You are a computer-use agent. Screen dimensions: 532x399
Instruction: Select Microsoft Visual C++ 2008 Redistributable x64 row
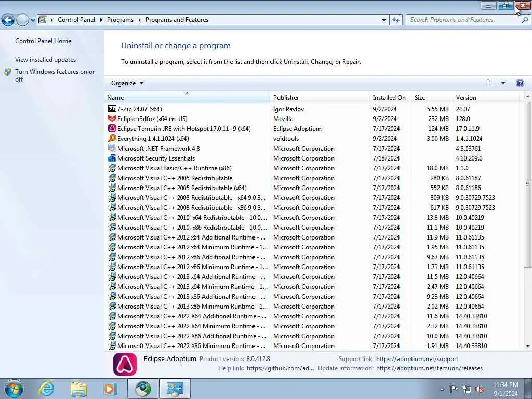coord(312,198)
